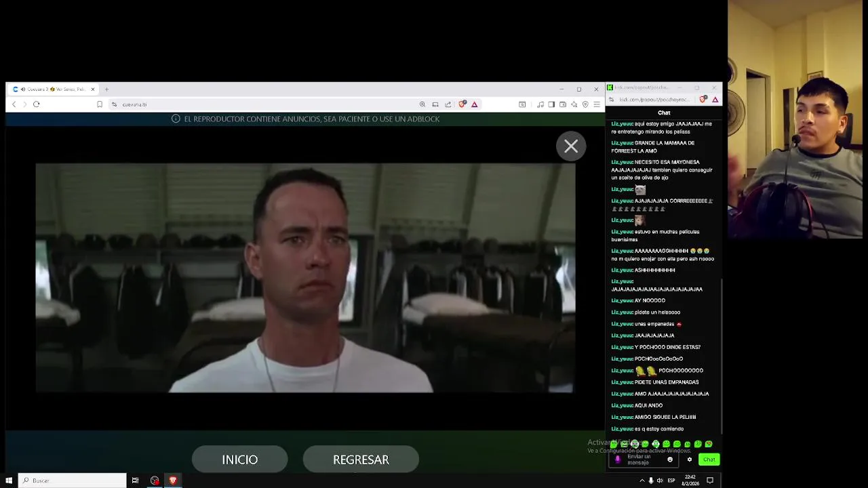Share the cuevana page link
Image resolution: width=868 pixels, height=488 pixels.
pyautogui.click(x=448, y=104)
